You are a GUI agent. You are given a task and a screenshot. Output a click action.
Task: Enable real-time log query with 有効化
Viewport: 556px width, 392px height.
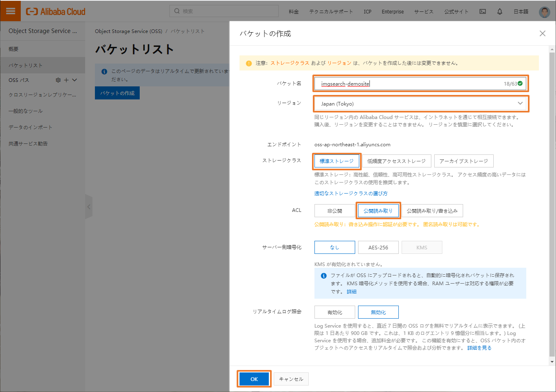click(335, 313)
